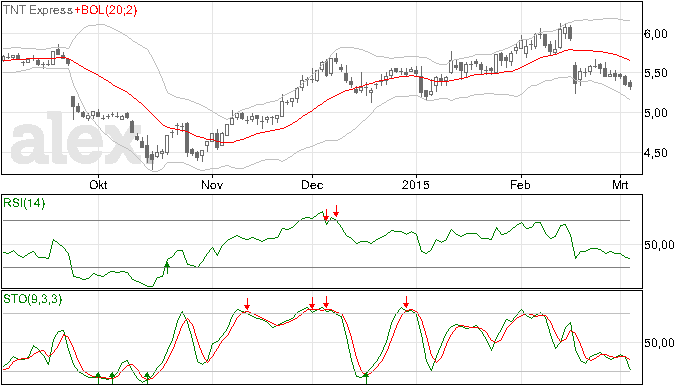
Task: Click the STO red sell arrow before 2015
Action: (x=406, y=302)
